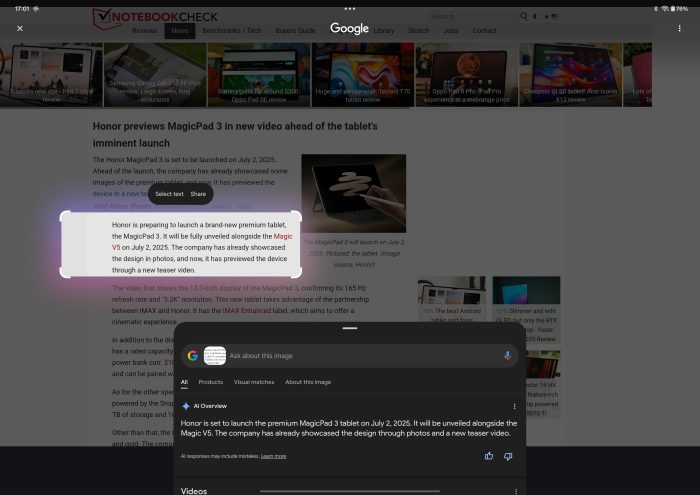Image resolution: width=700 pixels, height=495 pixels.
Task: Open Videos section three-dot options
Action: [514, 490]
